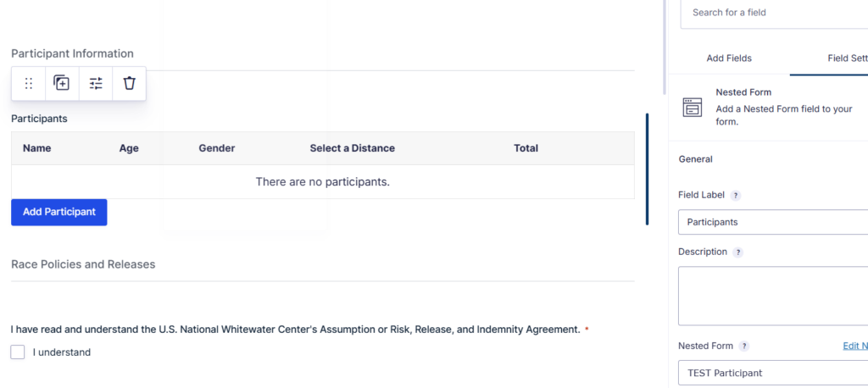Open field settings via the sliders icon
This screenshot has height=388, width=868.
96,83
